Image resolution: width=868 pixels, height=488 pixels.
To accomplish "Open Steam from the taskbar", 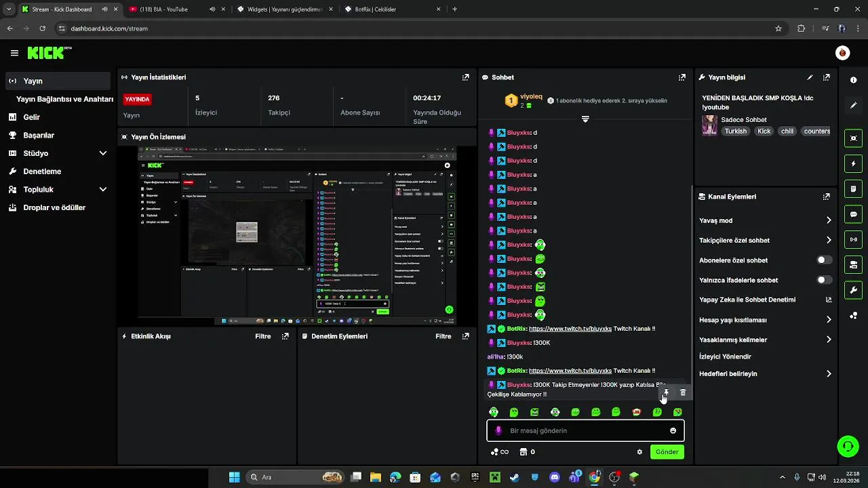I will point(514,477).
